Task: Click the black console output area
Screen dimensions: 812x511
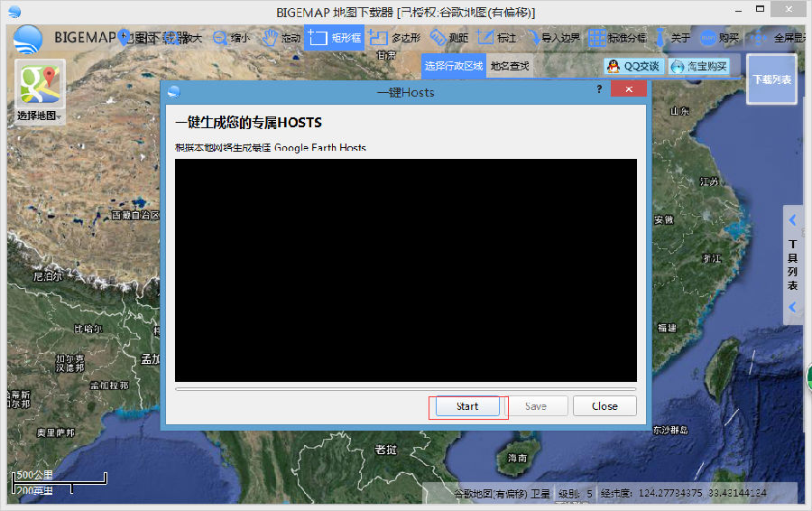Action: [405, 271]
